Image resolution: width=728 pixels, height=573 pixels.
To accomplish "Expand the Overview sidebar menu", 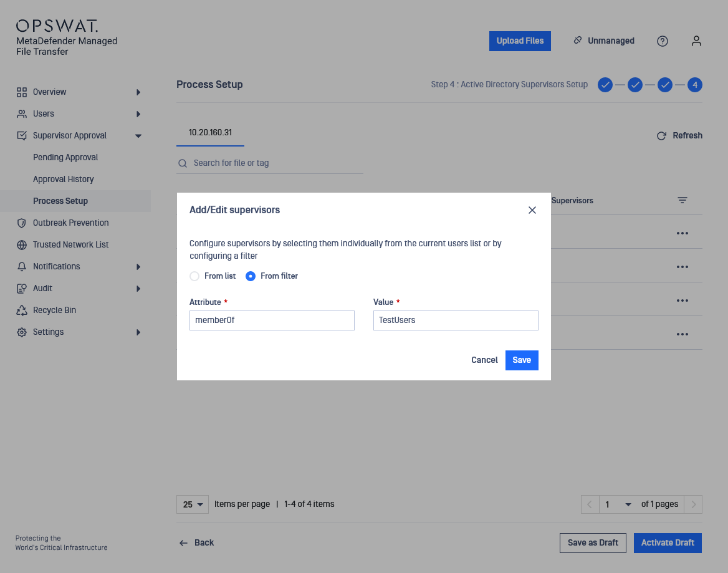I will pos(138,92).
